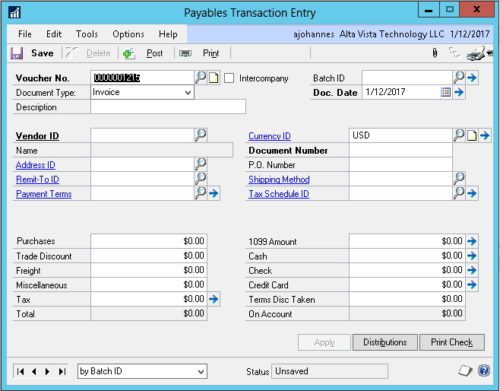The image size is (500, 391).
Task: Click the Distributions button
Action: pyautogui.click(x=385, y=342)
